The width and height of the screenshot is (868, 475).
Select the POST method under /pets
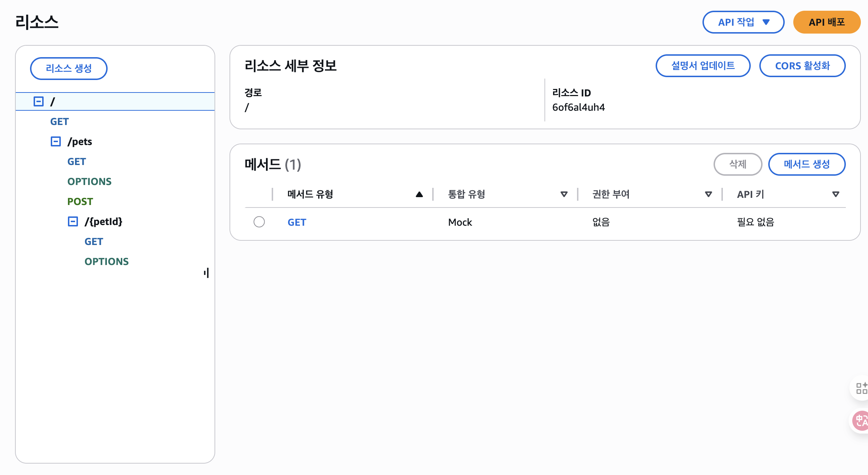(80, 201)
